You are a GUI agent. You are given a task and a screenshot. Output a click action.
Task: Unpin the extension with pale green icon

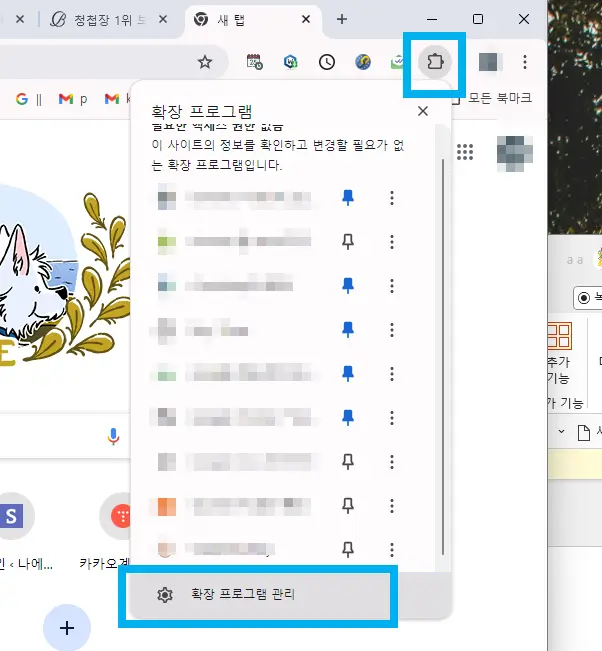[348, 374]
